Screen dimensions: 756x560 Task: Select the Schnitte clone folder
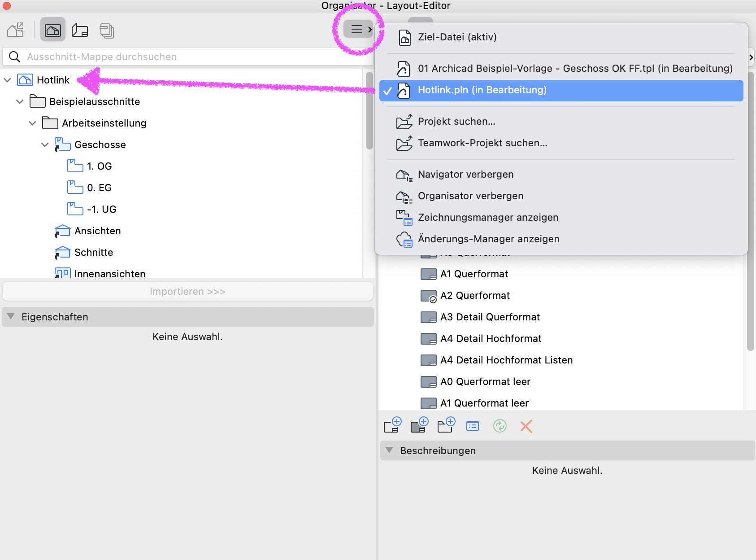[84, 252]
